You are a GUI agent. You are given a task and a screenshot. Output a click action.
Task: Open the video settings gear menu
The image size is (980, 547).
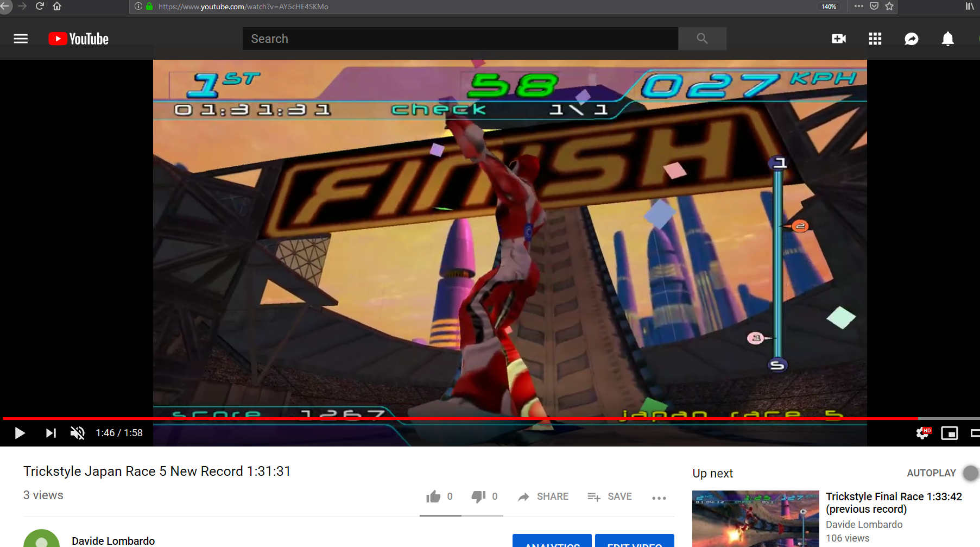(922, 433)
